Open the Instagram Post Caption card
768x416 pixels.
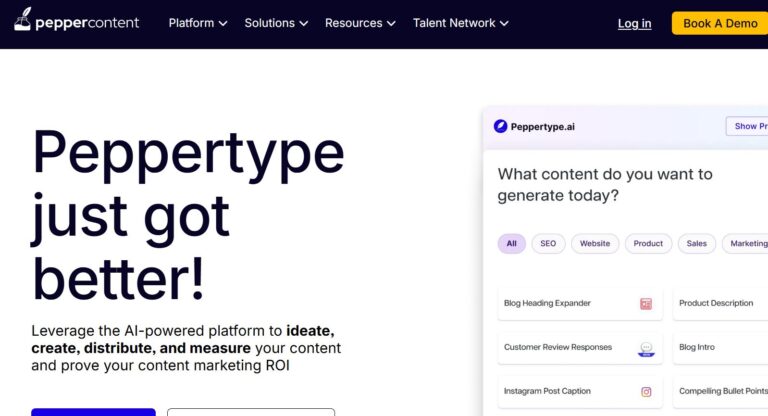(580, 392)
